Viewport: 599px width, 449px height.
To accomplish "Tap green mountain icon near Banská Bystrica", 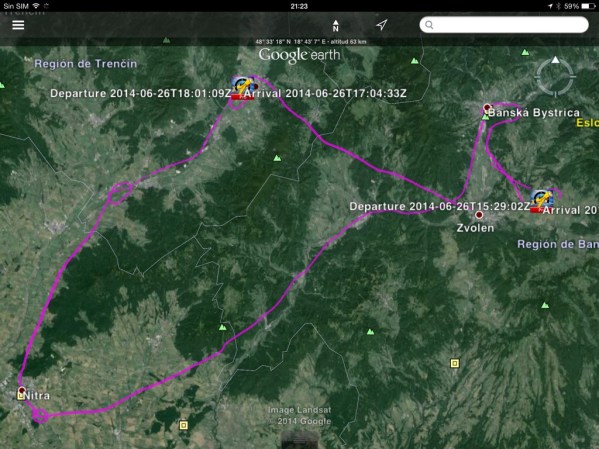I will pyautogui.click(x=486, y=117).
